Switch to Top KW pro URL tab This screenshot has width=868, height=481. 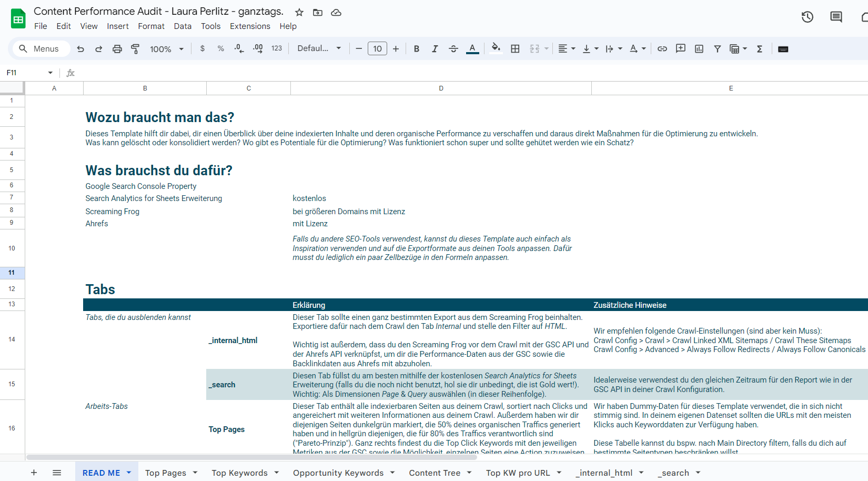(518, 473)
